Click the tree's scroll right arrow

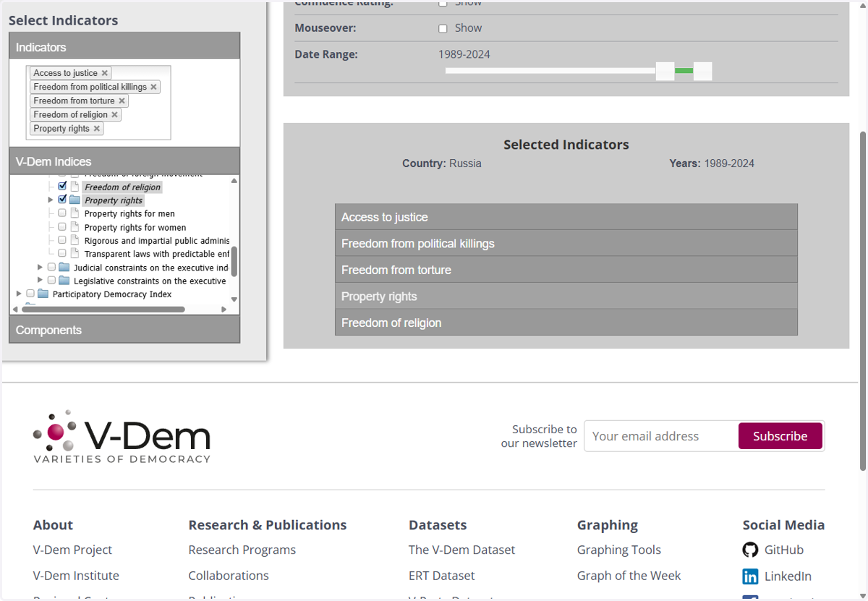click(x=224, y=310)
